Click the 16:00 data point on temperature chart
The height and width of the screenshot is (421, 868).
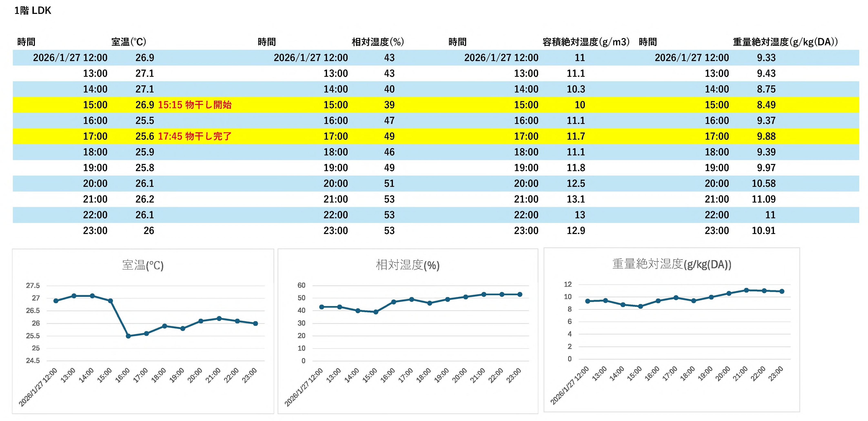tap(128, 336)
